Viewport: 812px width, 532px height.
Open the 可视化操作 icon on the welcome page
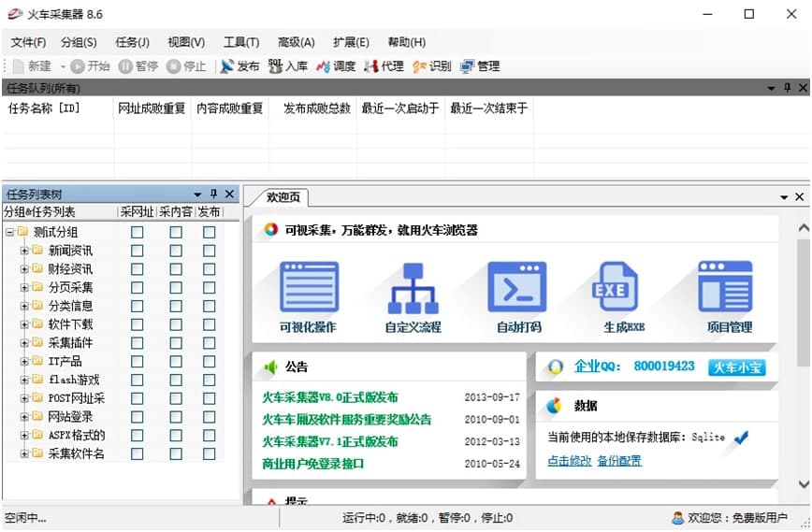(309, 287)
